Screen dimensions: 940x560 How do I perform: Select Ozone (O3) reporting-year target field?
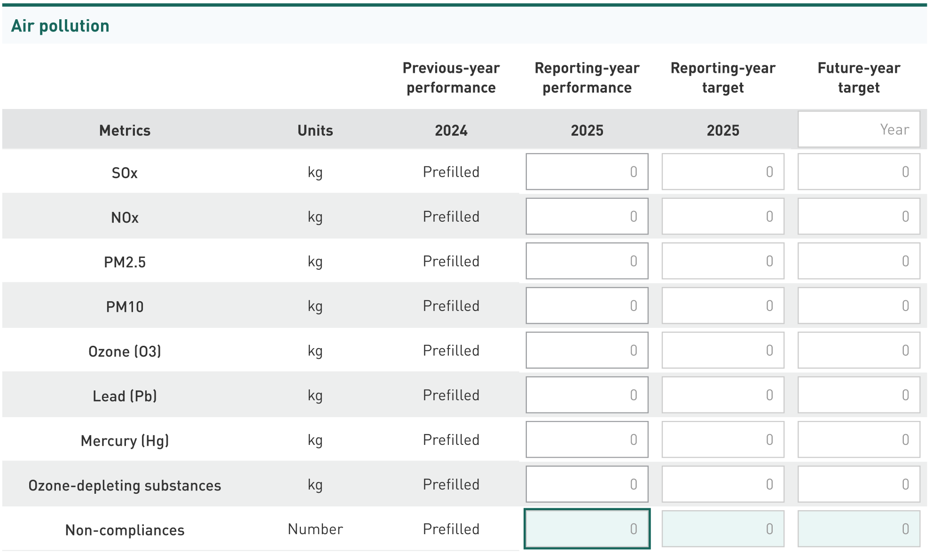pyautogui.click(x=722, y=350)
